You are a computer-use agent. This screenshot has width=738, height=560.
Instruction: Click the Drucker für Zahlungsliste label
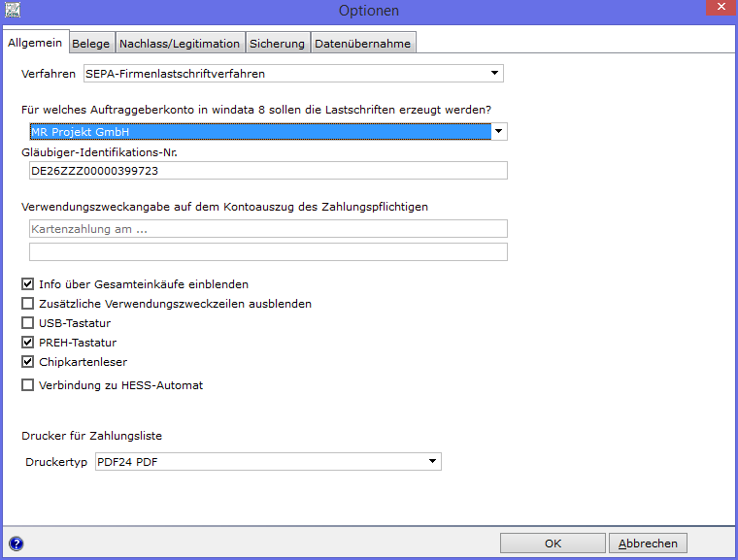pyautogui.click(x=92, y=436)
